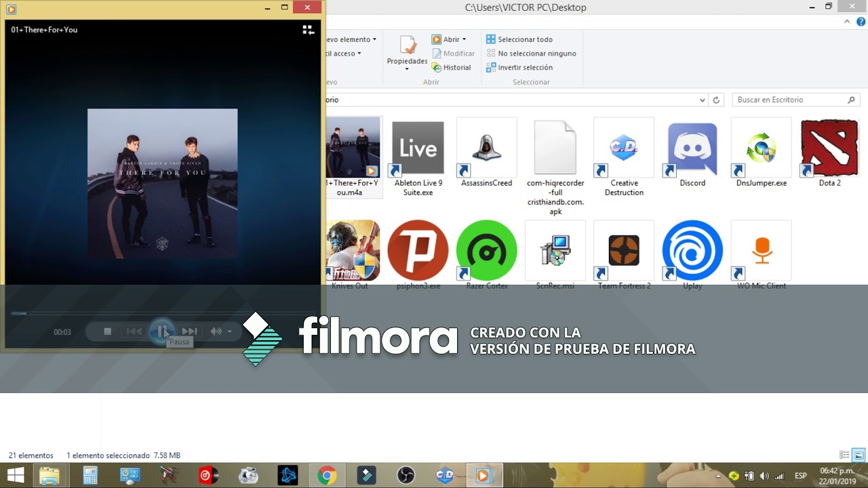Image resolution: width=868 pixels, height=488 pixels.
Task: Click Modificar in the ribbon
Action: tap(453, 54)
